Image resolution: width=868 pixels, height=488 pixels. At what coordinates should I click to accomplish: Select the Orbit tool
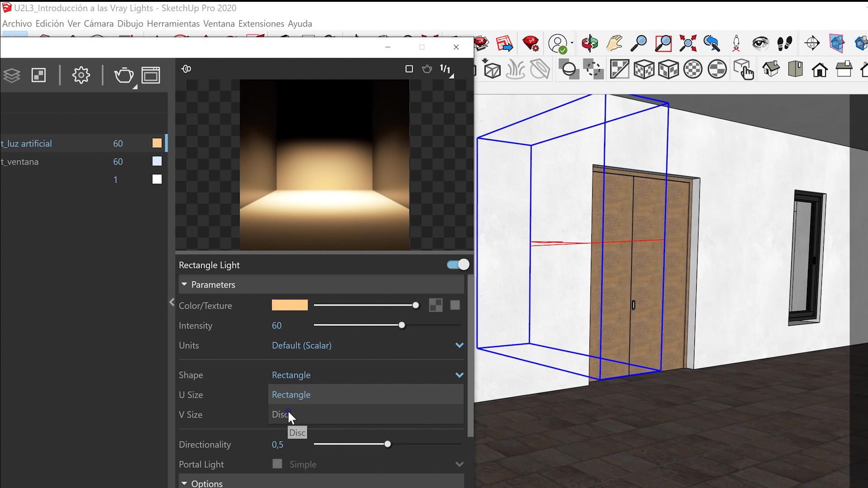(590, 43)
